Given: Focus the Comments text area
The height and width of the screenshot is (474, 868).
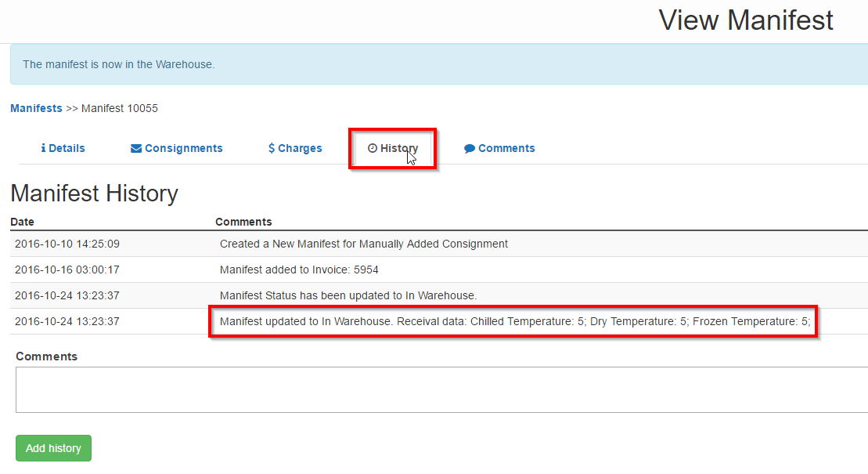Looking at the screenshot, I should (438, 389).
